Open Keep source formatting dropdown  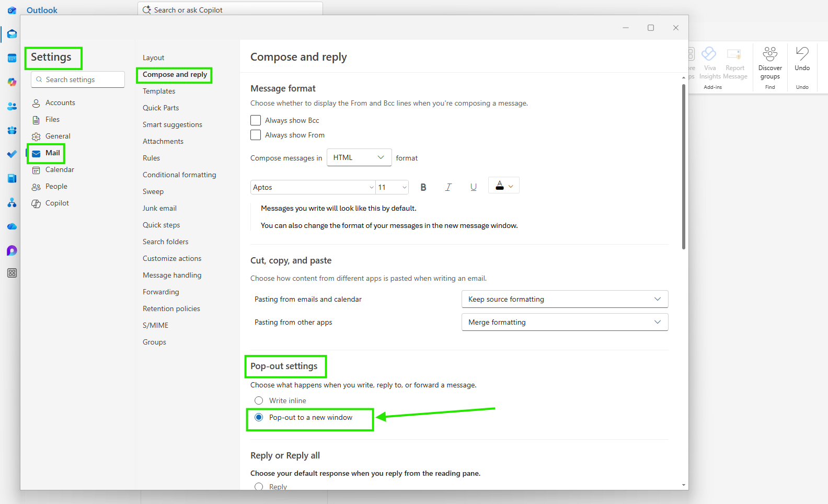(x=565, y=299)
